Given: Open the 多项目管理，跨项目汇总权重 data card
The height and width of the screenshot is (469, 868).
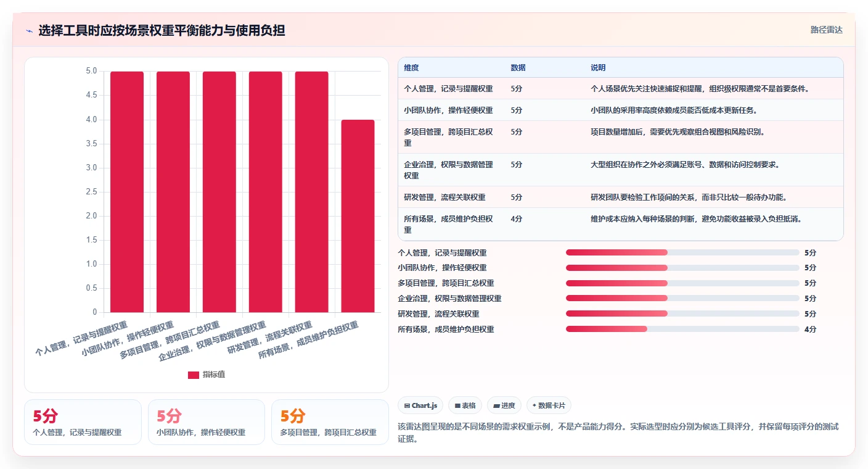Looking at the screenshot, I should pos(330,422).
